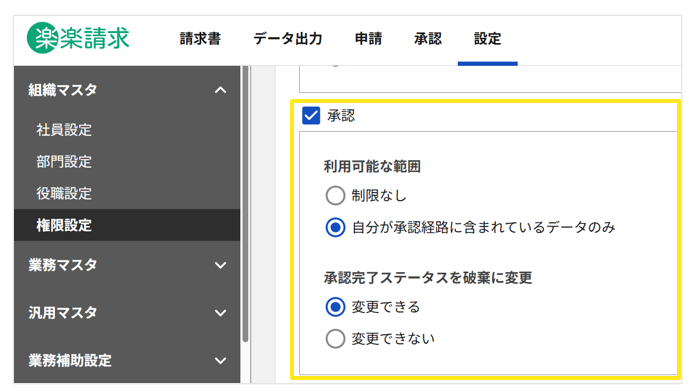
Task: Click the 楽楽請求 logo icon
Action: click(43, 38)
